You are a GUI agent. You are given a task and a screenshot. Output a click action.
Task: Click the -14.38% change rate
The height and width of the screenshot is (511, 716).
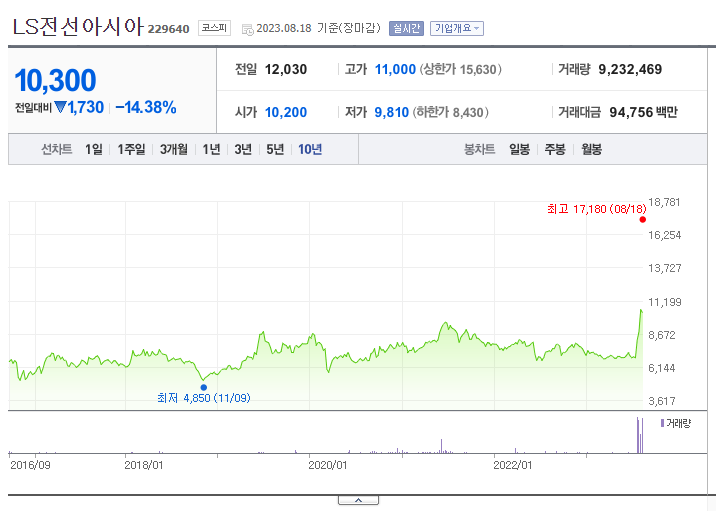[146, 107]
